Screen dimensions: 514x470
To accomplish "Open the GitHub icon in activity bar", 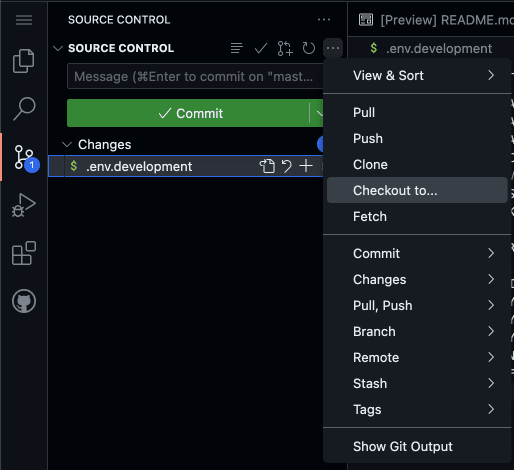I will [24, 301].
